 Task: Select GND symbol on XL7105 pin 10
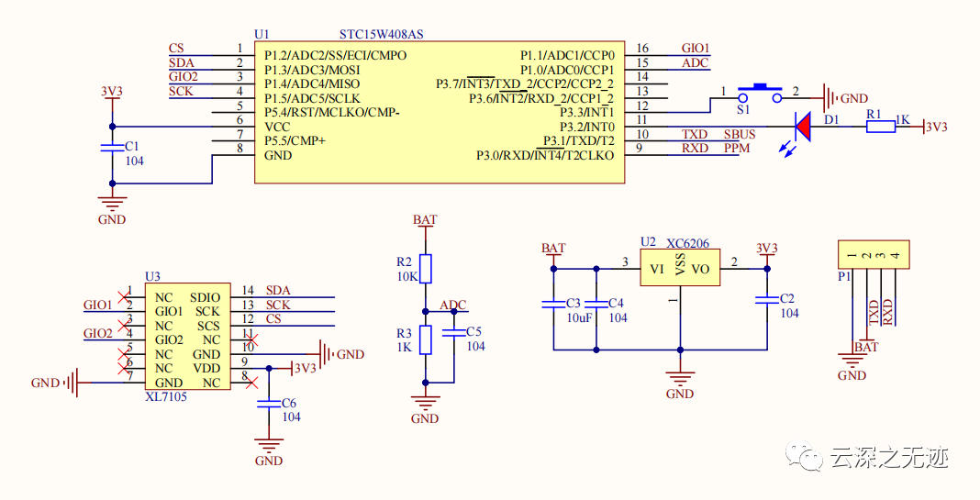point(328,354)
